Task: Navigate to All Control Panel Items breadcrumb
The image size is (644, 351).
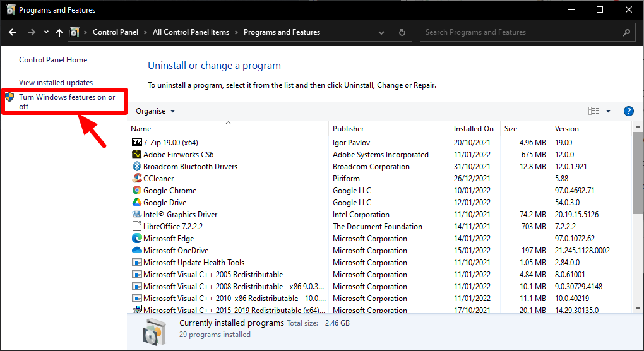Action: pyautogui.click(x=191, y=32)
